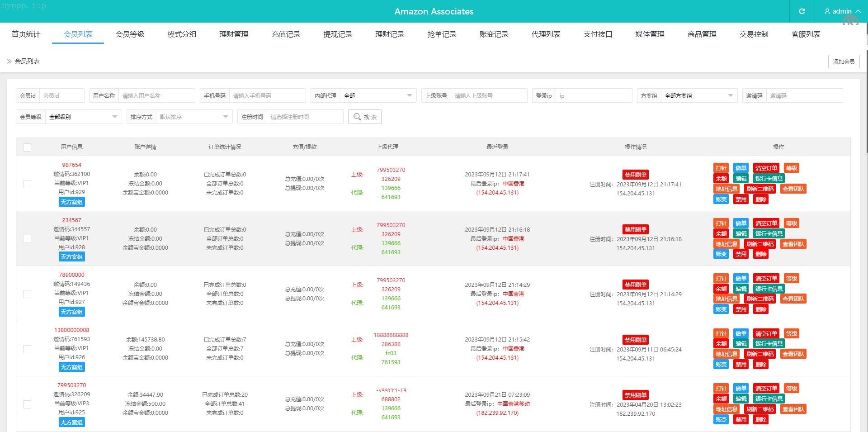Toggle the select-all checkbox in table header

tap(27, 147)
